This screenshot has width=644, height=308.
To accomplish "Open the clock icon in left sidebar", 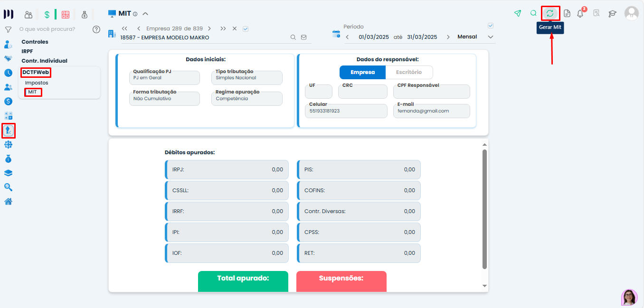I will tap(8, 73).
